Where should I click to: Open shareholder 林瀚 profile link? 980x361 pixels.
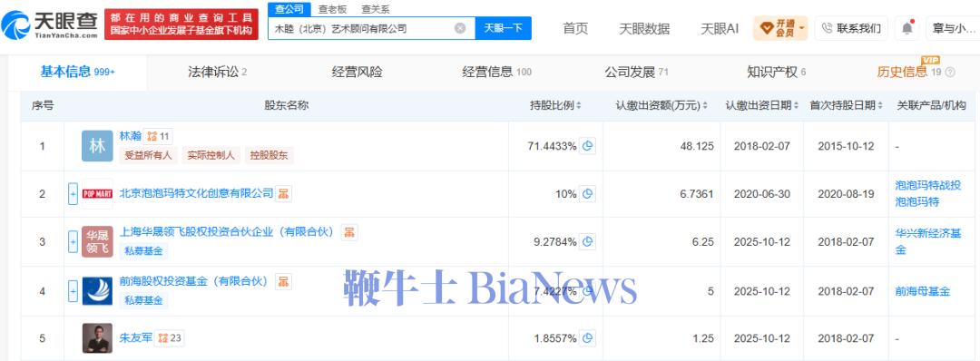tap(130, 135)
